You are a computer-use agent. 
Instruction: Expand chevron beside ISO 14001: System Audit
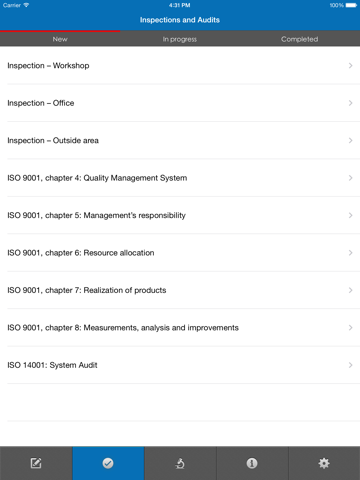[x=350, y=365]
